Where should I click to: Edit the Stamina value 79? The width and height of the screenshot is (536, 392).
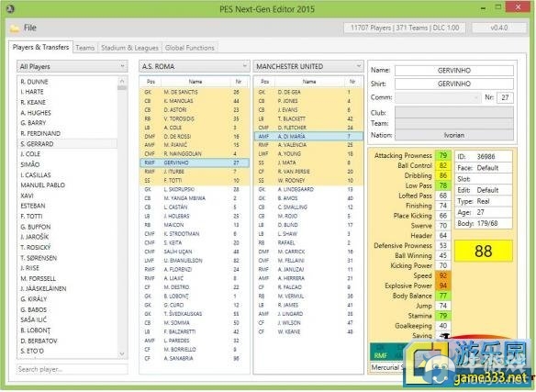pos(443,316)
